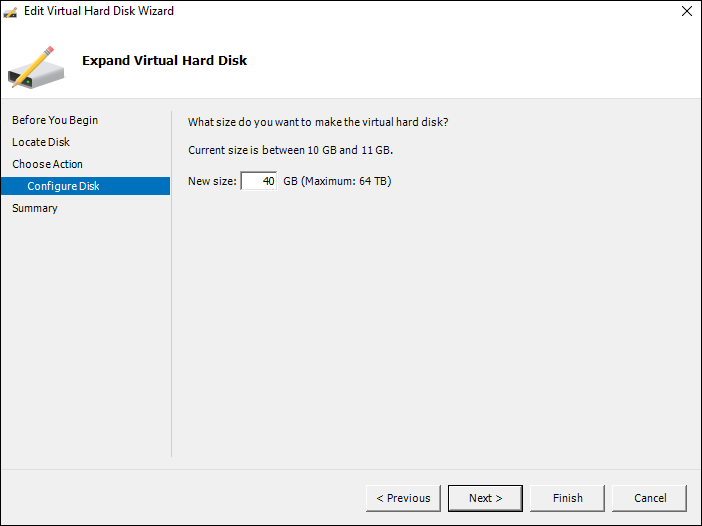Click the New size label
702x526 pixels.
(212, 181)
